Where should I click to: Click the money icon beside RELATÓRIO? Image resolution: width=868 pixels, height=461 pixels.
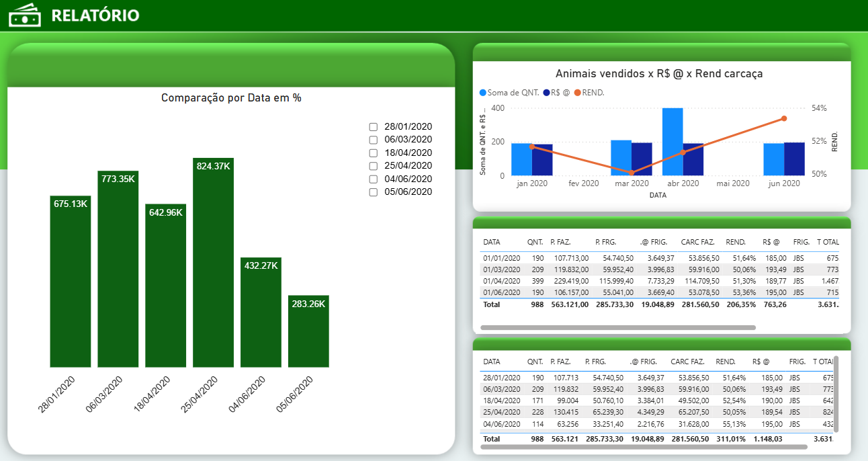click(x=25, y=15)
